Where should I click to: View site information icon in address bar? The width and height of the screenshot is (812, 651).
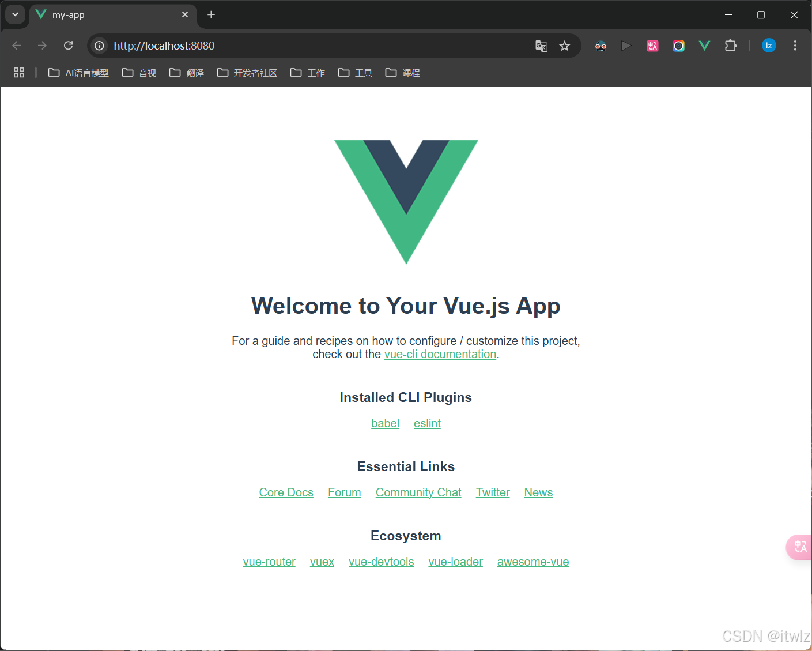click(x=99, y=46)
